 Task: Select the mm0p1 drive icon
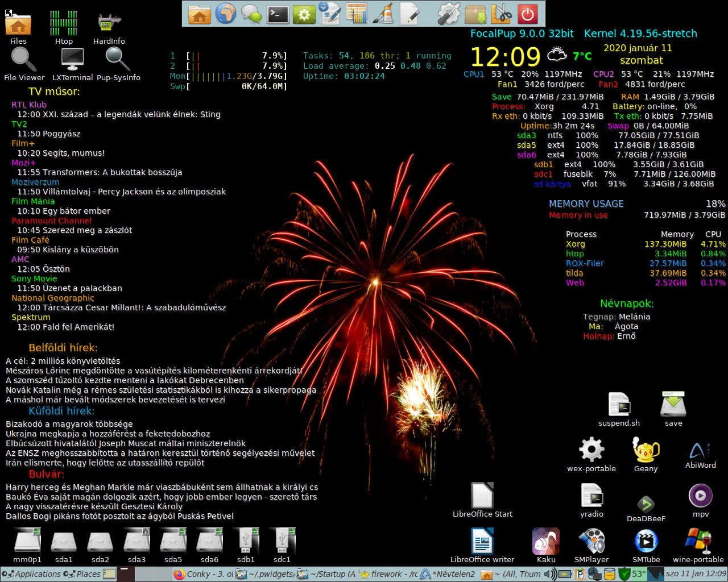27,546
